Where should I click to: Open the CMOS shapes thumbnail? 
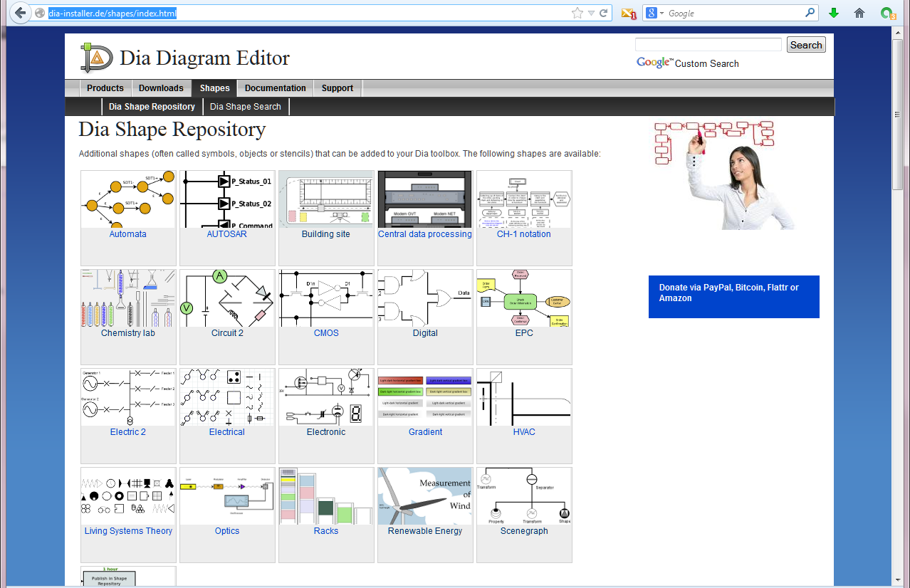tap(326, 298)
